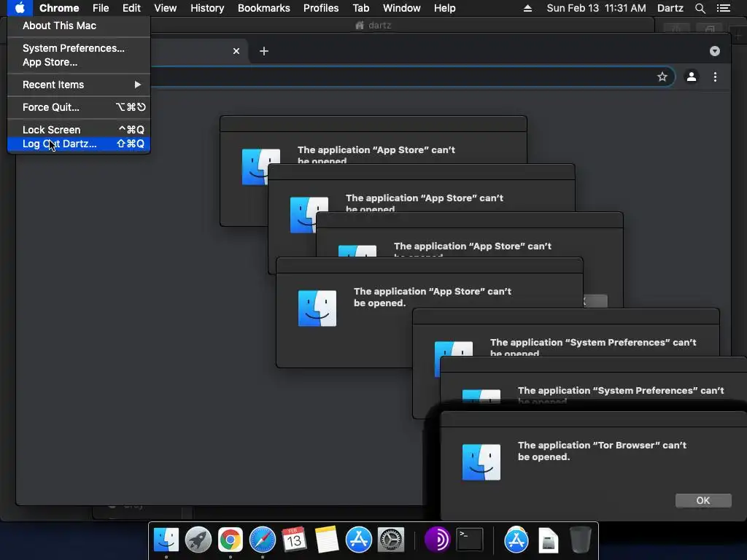This screenshot has height=560, width=747.
Task: Open the Edit menu
Action: [x=131, y=8]
